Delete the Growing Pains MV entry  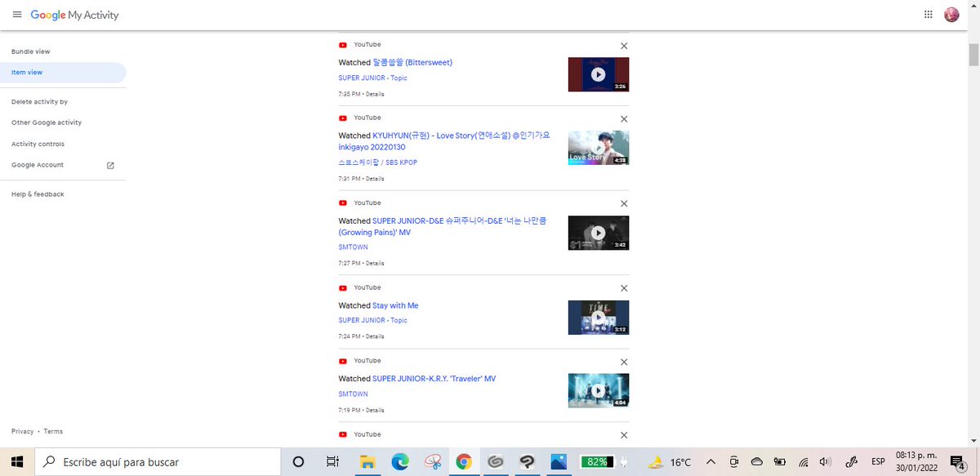click(624, 204)
